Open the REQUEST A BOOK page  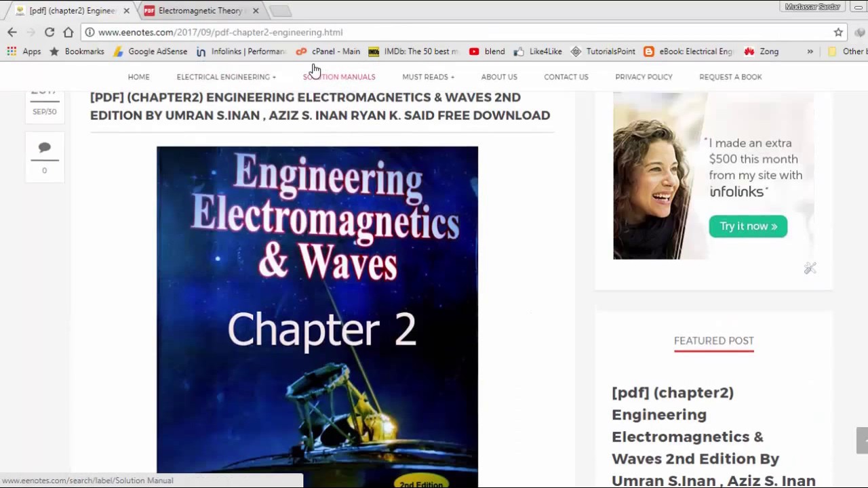(x=730, y=77)
